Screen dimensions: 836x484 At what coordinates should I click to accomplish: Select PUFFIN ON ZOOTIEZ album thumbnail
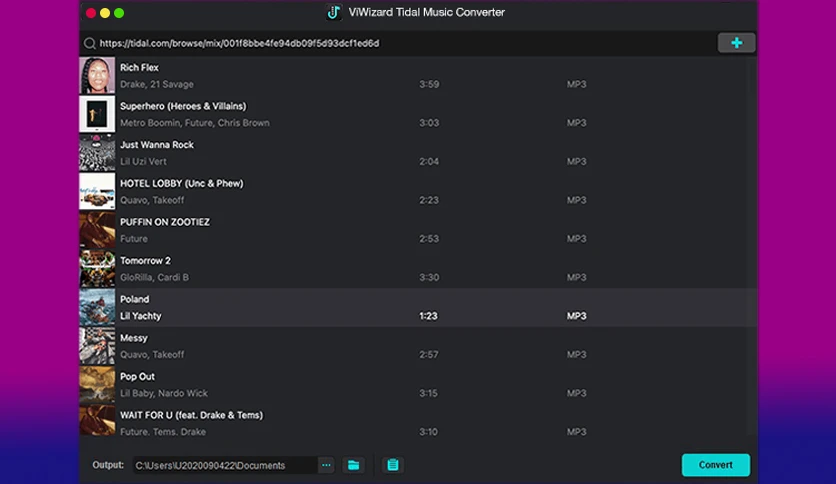coord(97,230)
